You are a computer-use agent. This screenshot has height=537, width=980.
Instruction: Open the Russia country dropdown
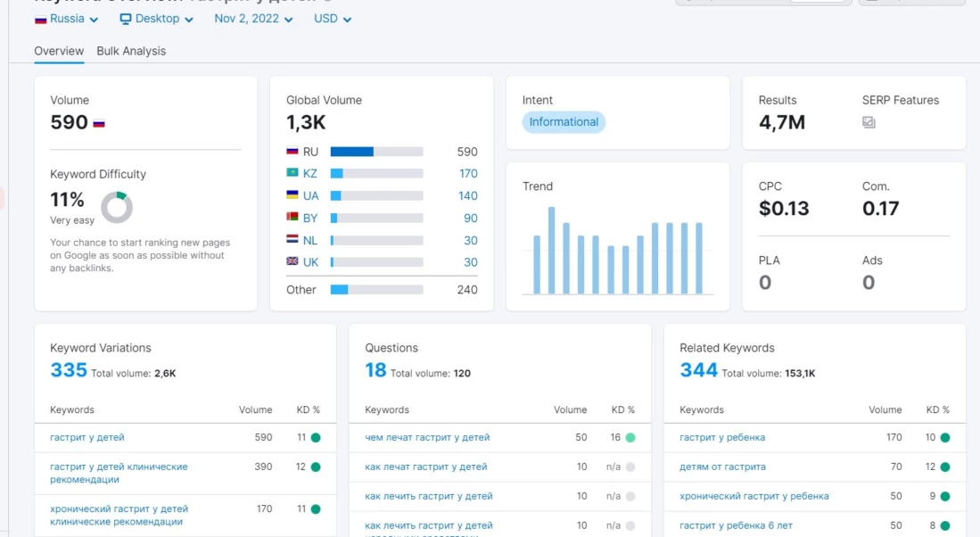[67, 19]
